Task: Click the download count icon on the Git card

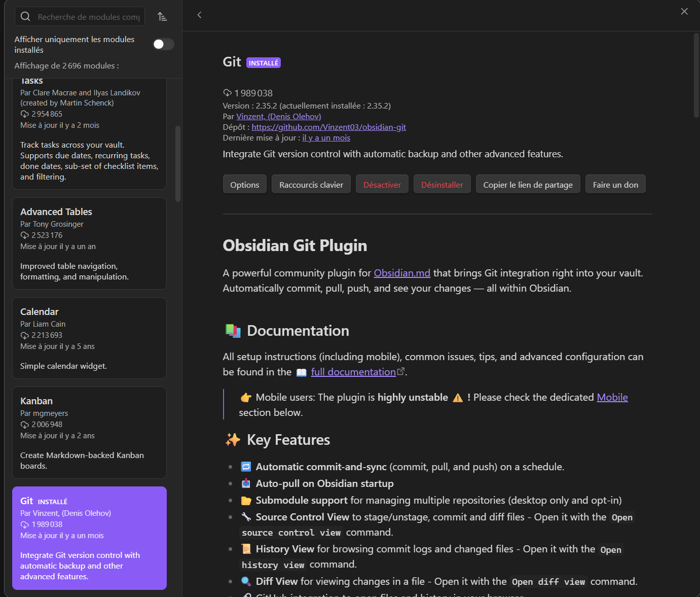Action: click(24, 524)
